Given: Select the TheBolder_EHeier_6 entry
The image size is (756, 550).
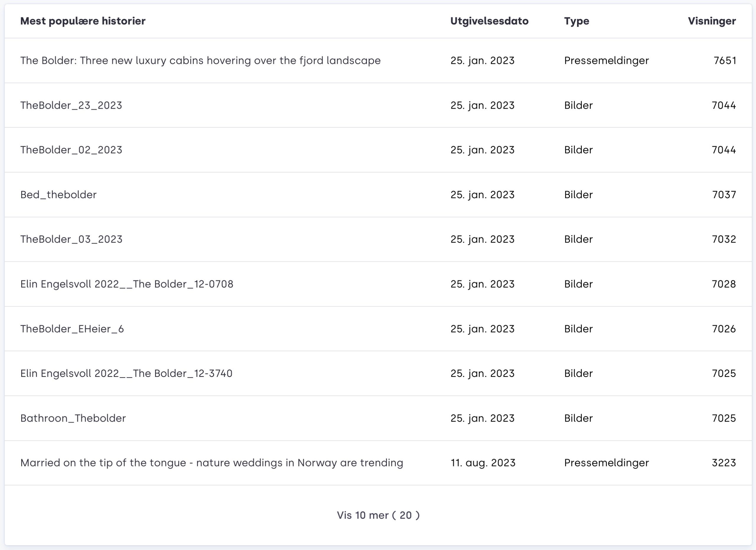Looking at the screenshot, I should click(x=72, y=329).
